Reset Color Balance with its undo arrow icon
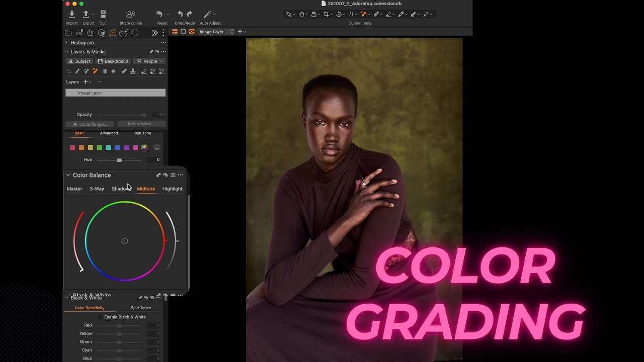The height and width of the screenshot is (362, 644). (166, 175)
